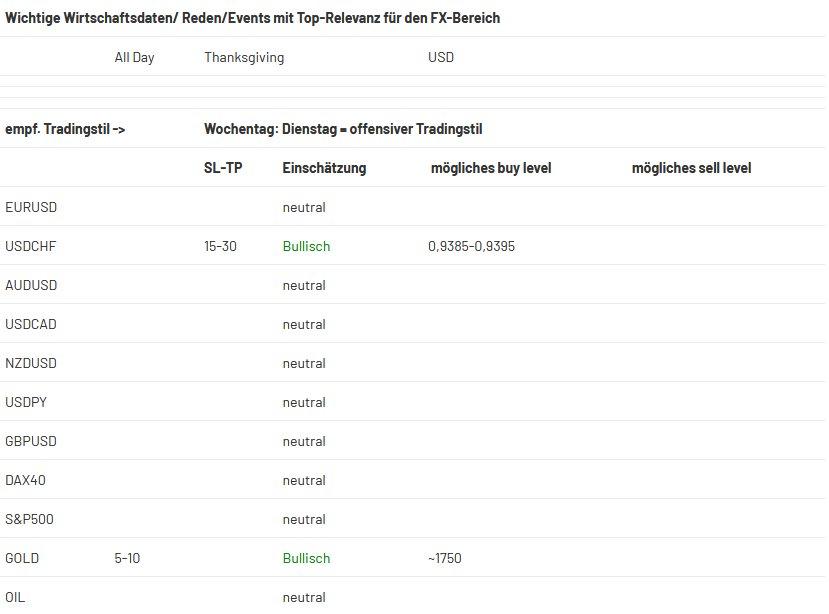This screenshot has height=614, width=829.
Task: Click the OIL row label
Action: (x=15, y=598)
